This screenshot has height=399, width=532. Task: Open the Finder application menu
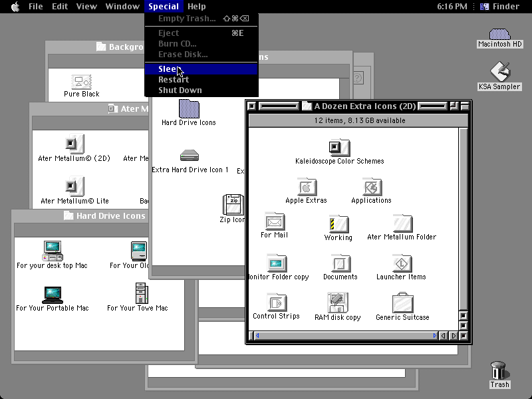(499, 7)
